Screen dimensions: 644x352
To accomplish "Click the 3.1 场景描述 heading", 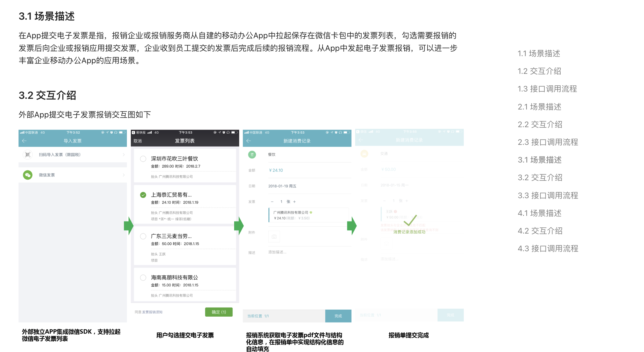I will [47, 16].
